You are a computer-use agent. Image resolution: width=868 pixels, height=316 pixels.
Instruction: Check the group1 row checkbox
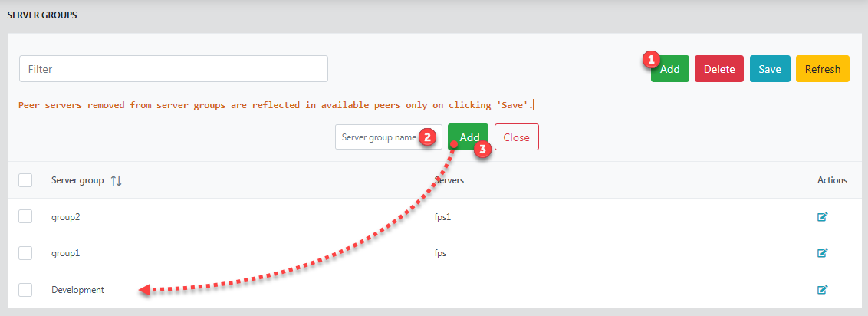(x=25, y=253)
